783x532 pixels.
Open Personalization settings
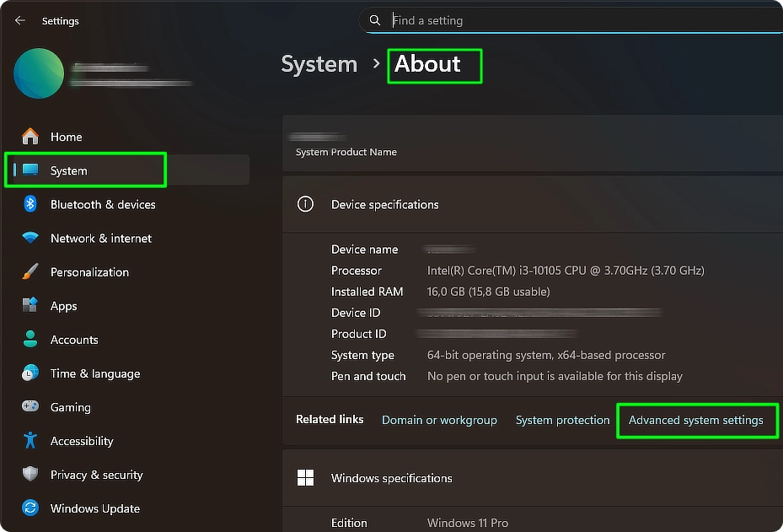pos(89,271)
